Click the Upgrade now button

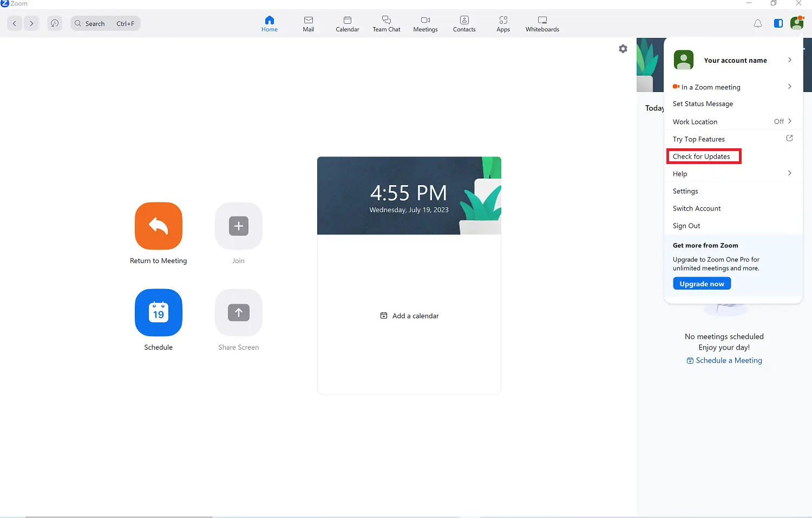click(702, 284)
